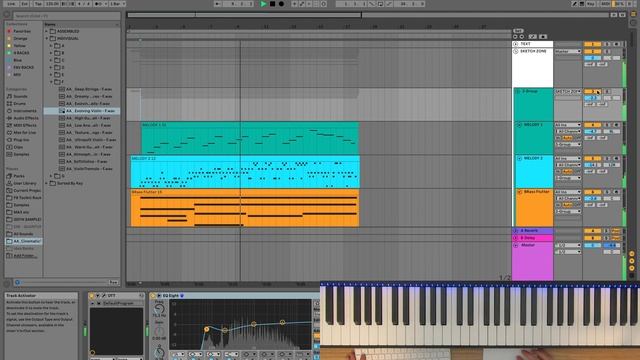Viewport: 640px width, 360px height.
Task: Select the AA_Cinematic folder in Places
Action: coord(24,241)
